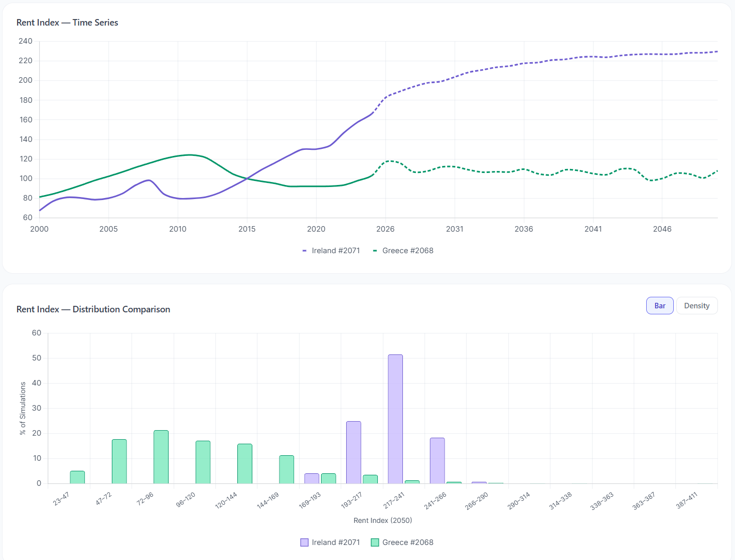
Task: Click the green bar for bin 72–96
Action: (x=160, y=456)
